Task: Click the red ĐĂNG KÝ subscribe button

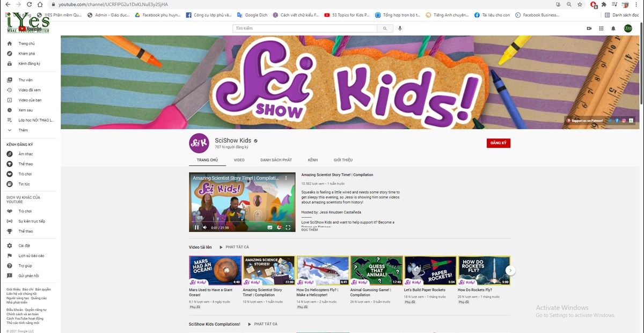Action: coord(499,143)
